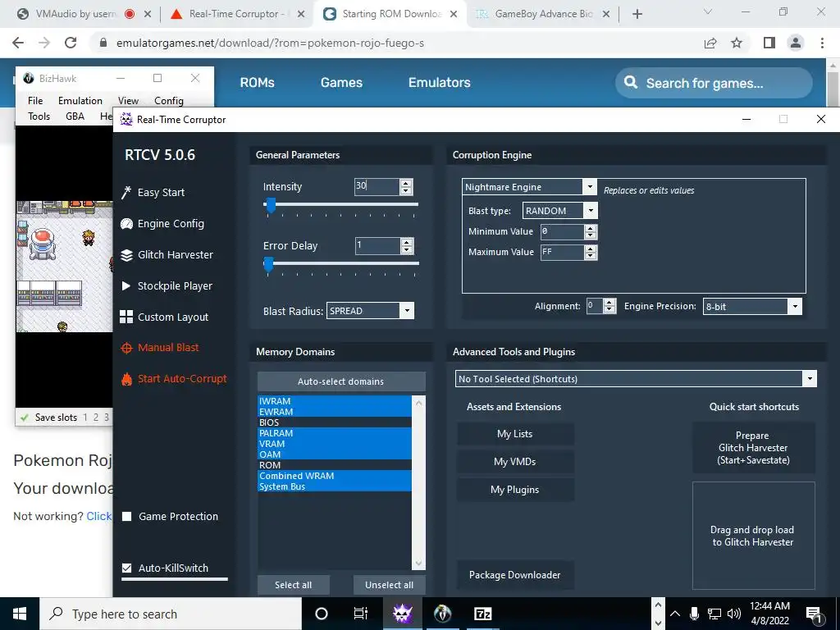Image resolution: width=840 pixels, height=630 pixels.
Task: Select ROM memory domain
Action: pos(335,465)
